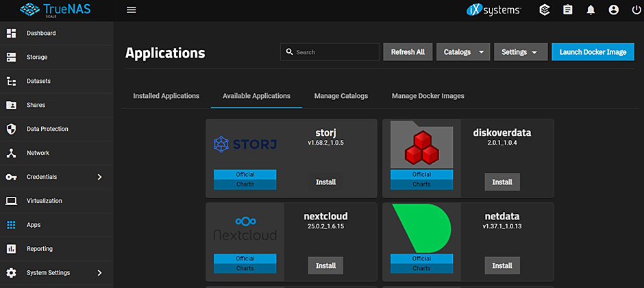This screenshot has width=644, height=288.
Task: Click Launch Docker Image button
Action: click(593, 52)
